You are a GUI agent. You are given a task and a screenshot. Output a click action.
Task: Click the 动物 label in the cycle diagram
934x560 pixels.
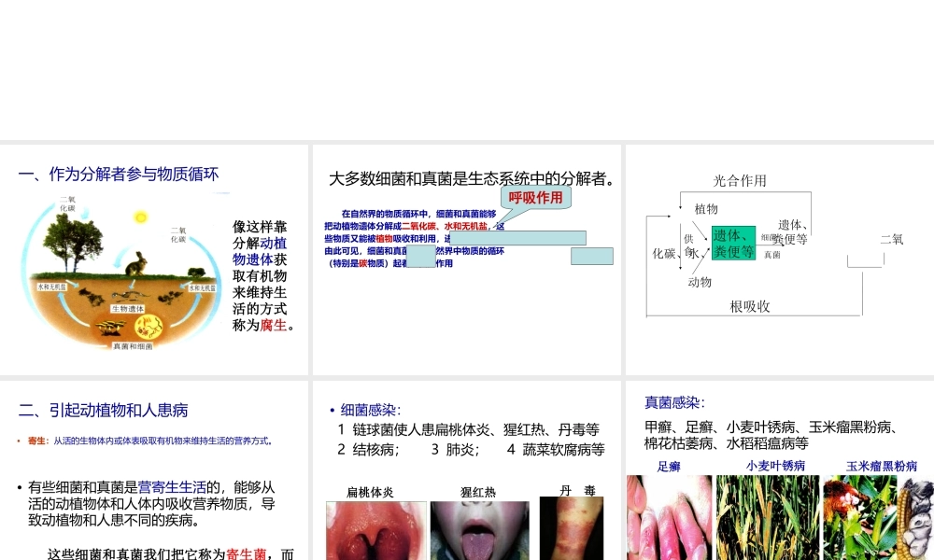pyautogui.click(x=700, y=282)
